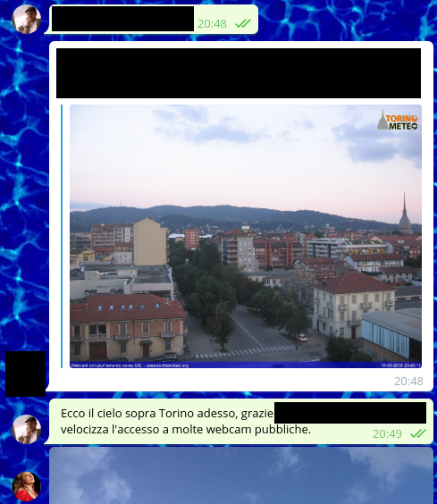Click the www.torinometeo.org text in webcam caption bar

point(168,365)
